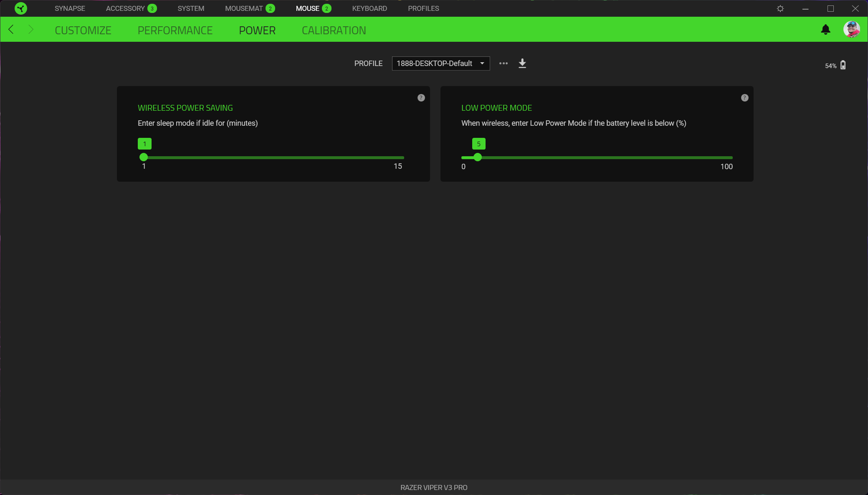Open the three-dot profile options menu
Image resolution: width=868 pixels, height=495 pixels.
coord(504,63)
